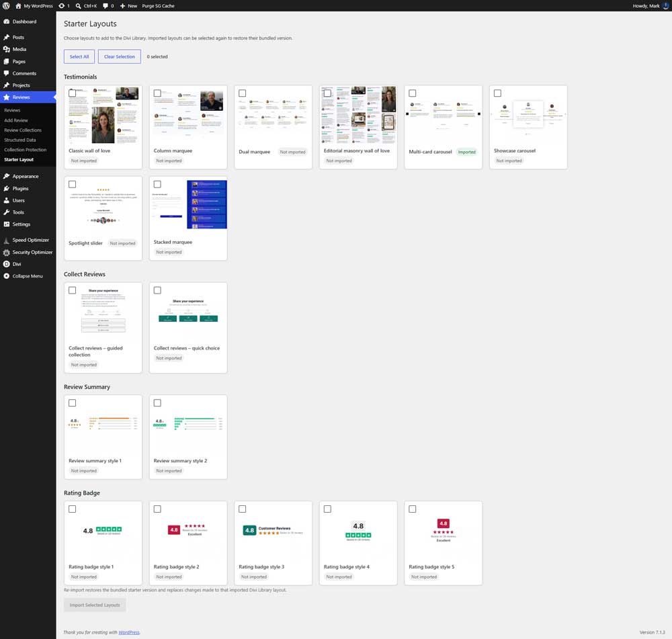Click Purge SG Cache in admin bar
672x639 pixels.
tap(158, 6)
